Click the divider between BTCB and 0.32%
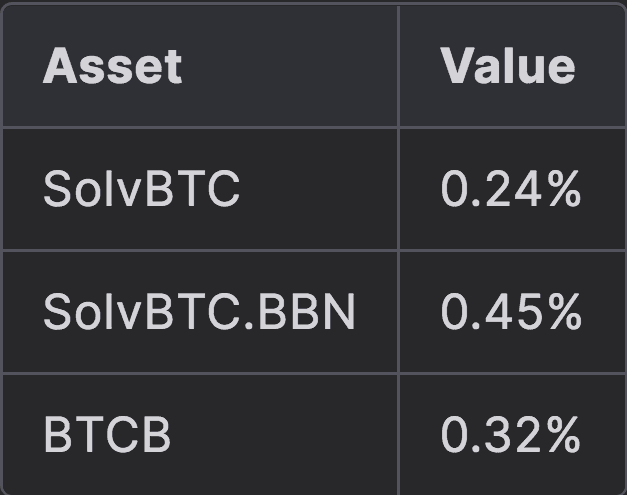Image resolution: width=627 pixels, height=495 pixels. coord(398,436)
